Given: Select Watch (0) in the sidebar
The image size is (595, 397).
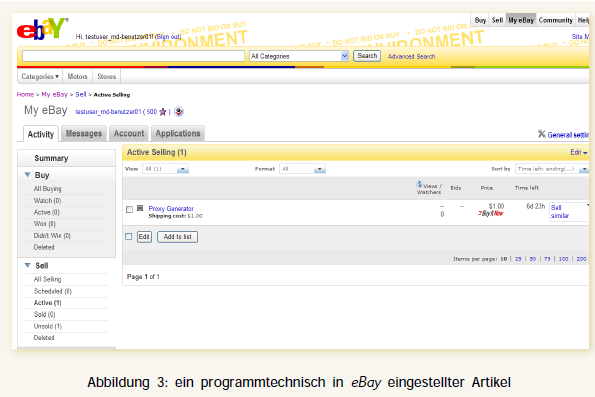Looking at the screenshot, I should [x=47, y=200].
